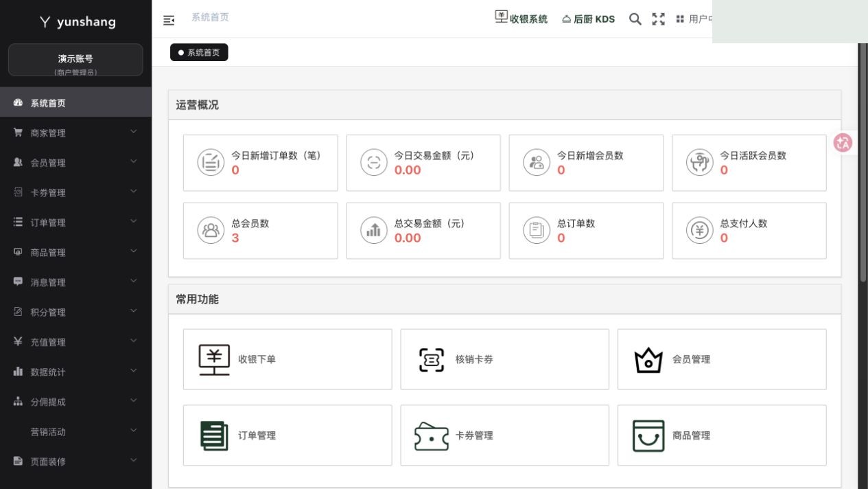Open 核销卡券 quick function card
The width and height of the screenshot is (868, 489).
(504, 359)
